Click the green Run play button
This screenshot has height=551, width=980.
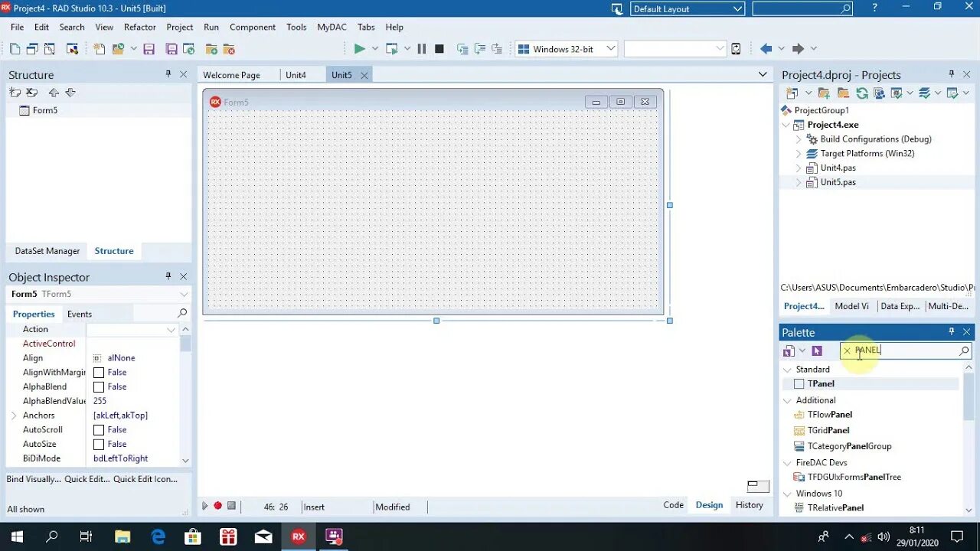(x=359, y=49)
